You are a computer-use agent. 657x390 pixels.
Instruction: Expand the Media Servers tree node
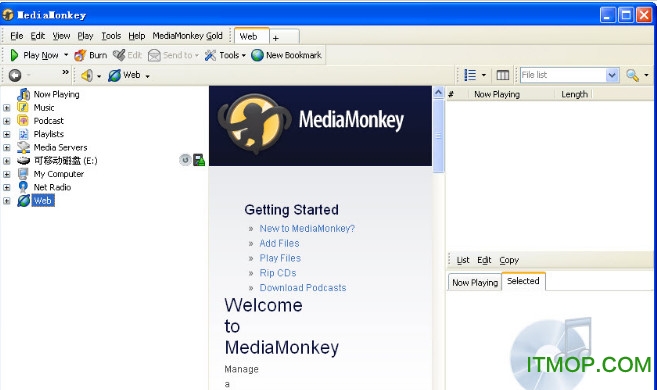(7, 148)
